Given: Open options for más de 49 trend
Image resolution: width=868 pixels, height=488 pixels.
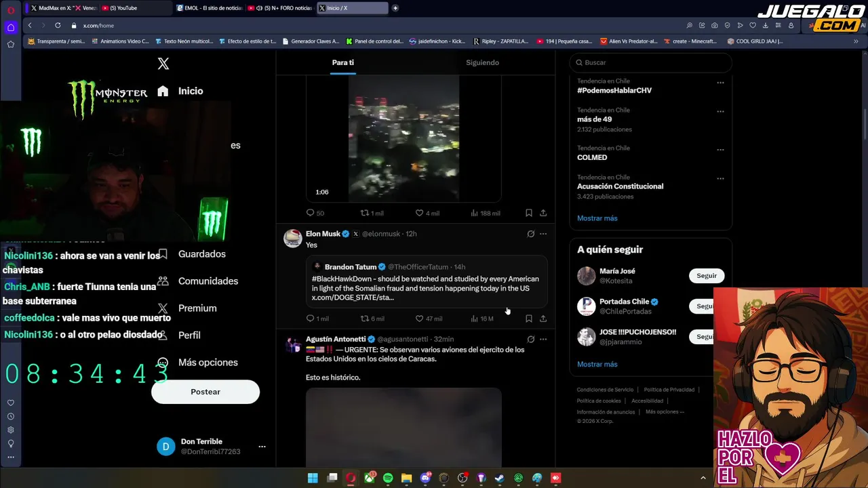Looking at the screenshot, I should coord(720,112).
